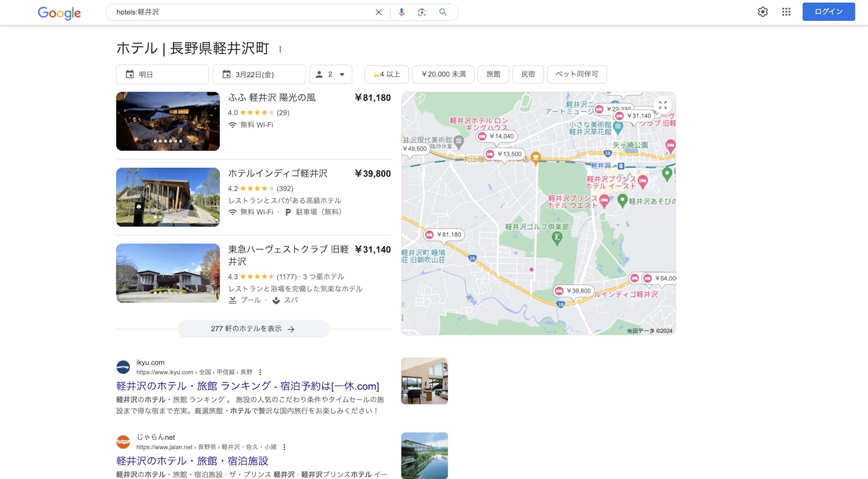Image resolution: width=868 pixels, height=479 pixels.
Task: Click the ￥39,800 price of ホテルインディゴ
Action: pyautogui.click(x=373, y=174)
